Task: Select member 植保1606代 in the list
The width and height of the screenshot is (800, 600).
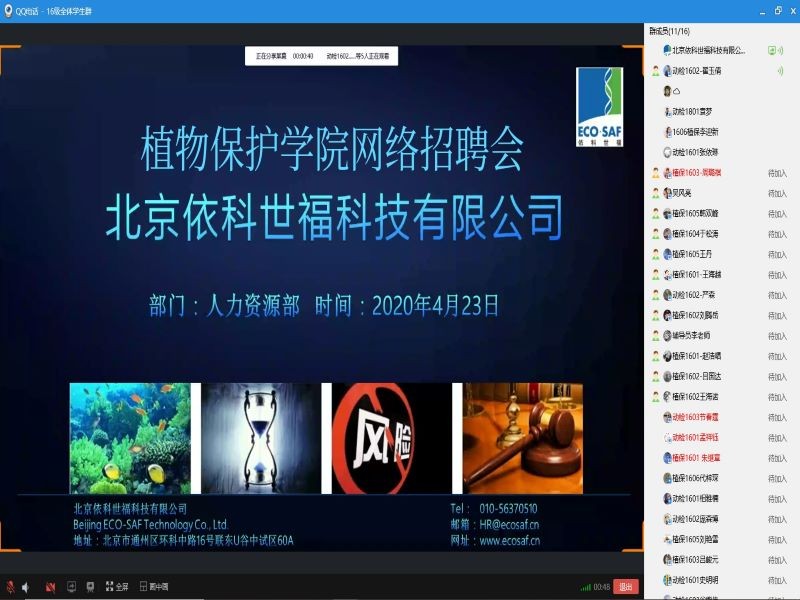Action: [721, 478]
